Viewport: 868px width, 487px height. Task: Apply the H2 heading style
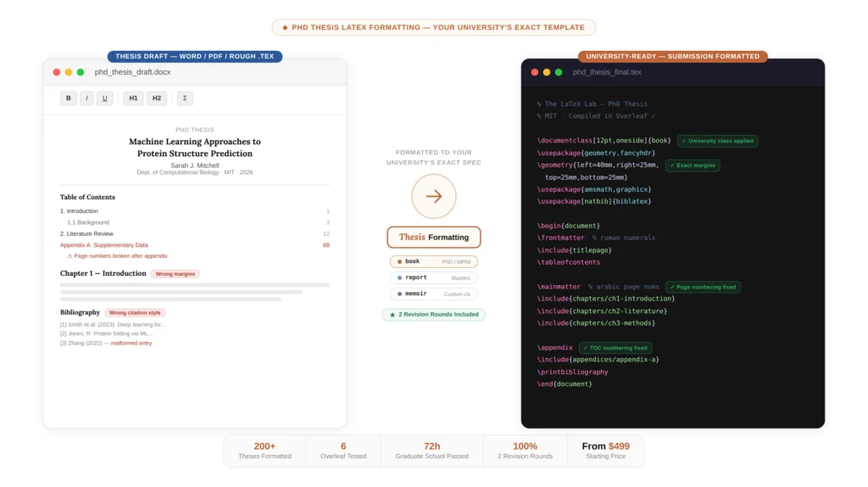[157, 98]
